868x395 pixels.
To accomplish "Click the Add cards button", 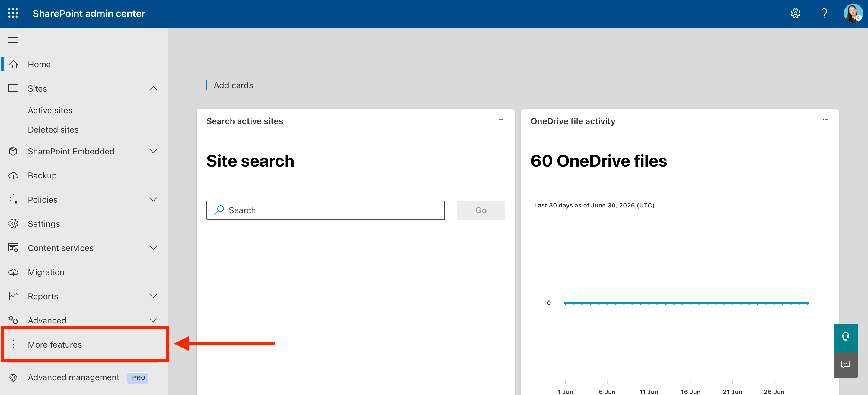I will tap(228, 85).
